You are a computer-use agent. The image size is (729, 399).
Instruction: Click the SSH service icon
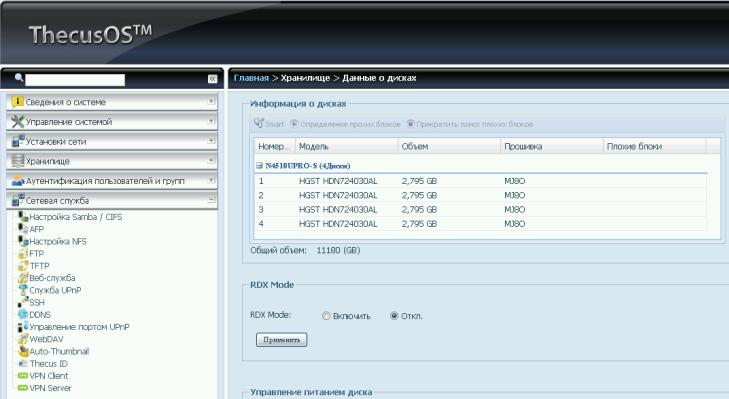pos(23,303)
